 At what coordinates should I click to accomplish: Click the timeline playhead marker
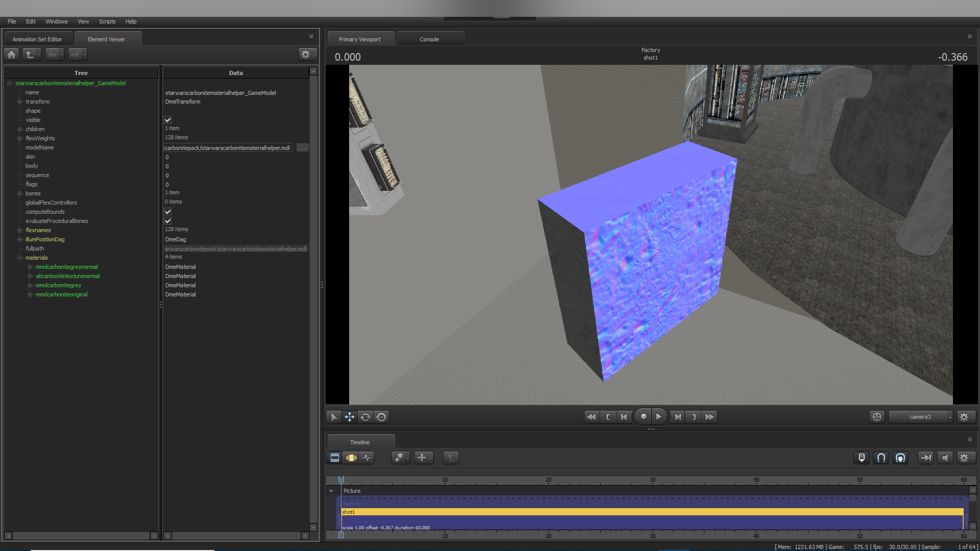click(341, 480)
